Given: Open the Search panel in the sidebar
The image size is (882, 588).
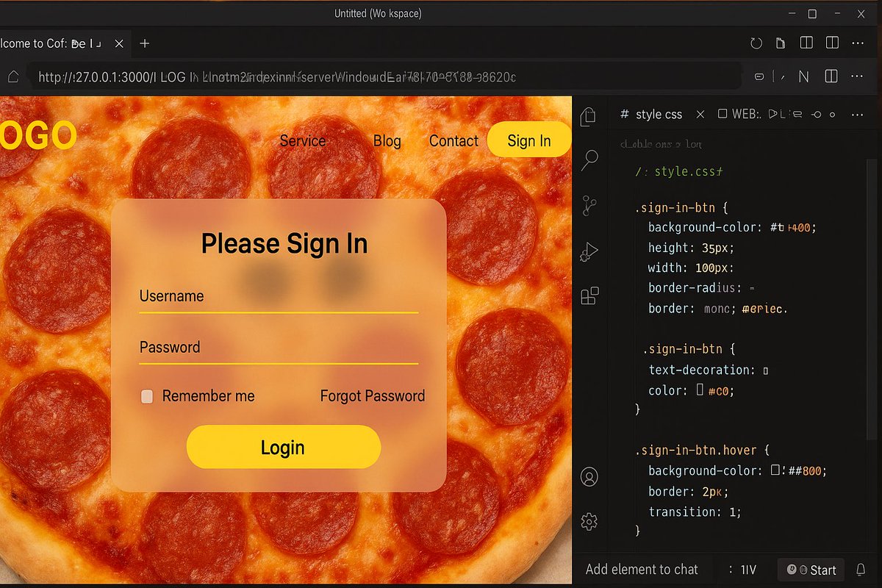Looking at the screenshot, I should pyautogui.click(x=589, y=160).
